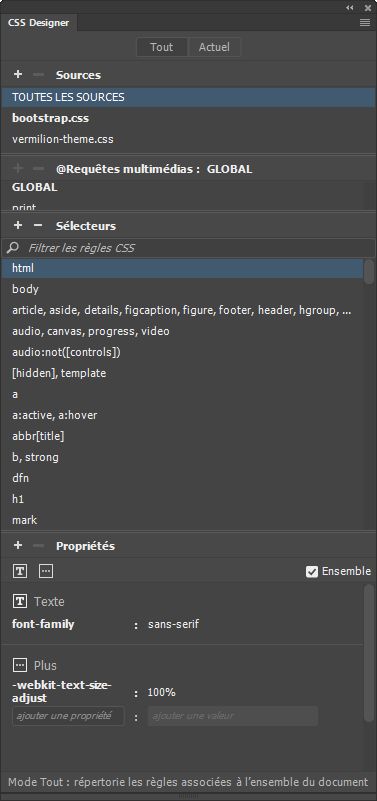This screenshot has width=377, height=801.
Task: Open the CSS Designer panel options menu
Action: point(365,22)
